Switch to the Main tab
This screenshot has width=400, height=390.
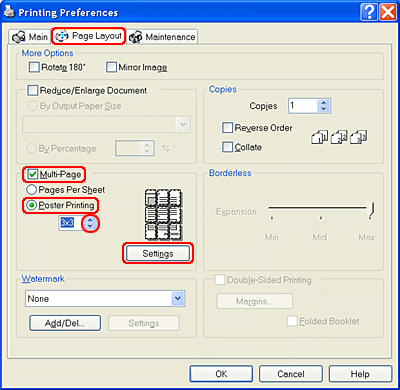30,37
